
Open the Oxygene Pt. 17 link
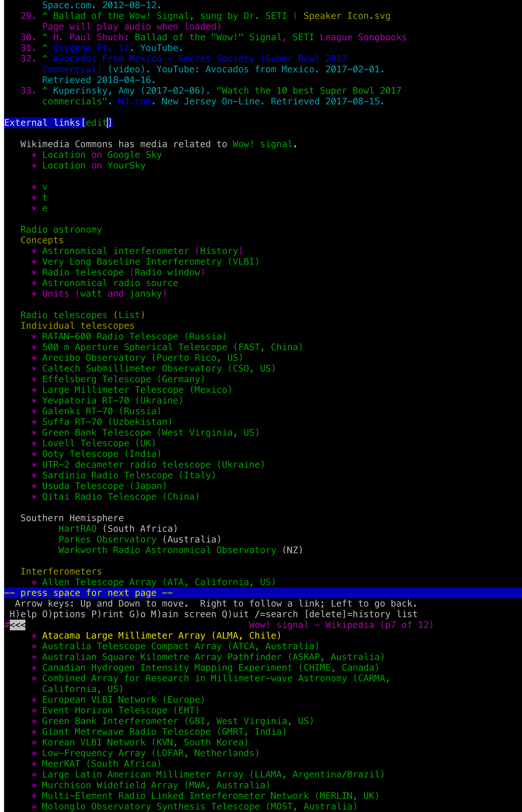(x=91, y=48)
